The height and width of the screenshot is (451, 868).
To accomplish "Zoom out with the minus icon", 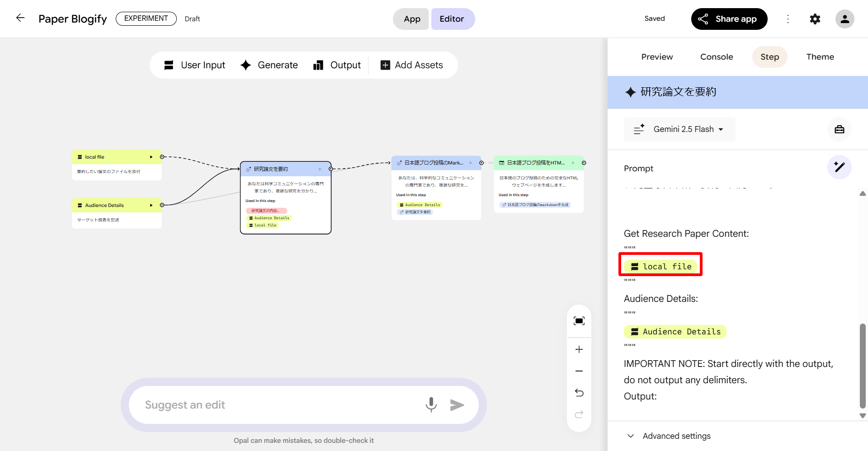I will (x=579, y=371).
